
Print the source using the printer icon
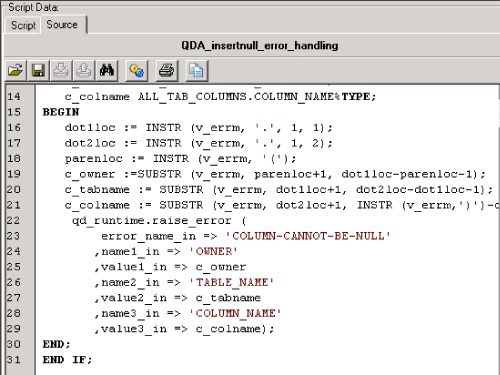[166, 70]
